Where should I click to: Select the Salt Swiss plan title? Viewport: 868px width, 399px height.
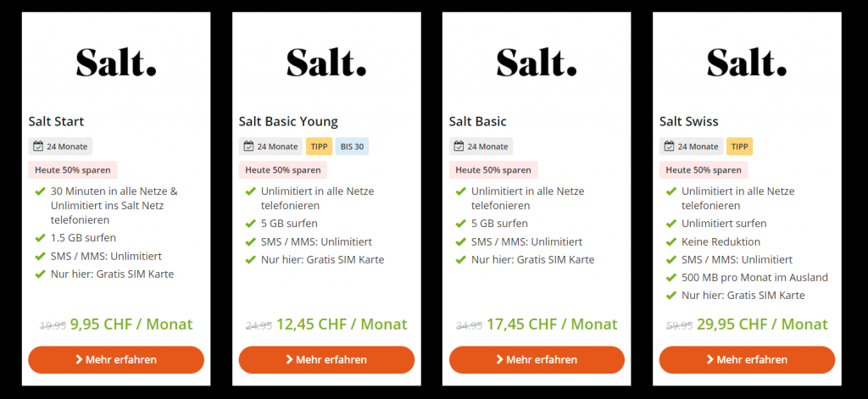click(x=687, y=122)
